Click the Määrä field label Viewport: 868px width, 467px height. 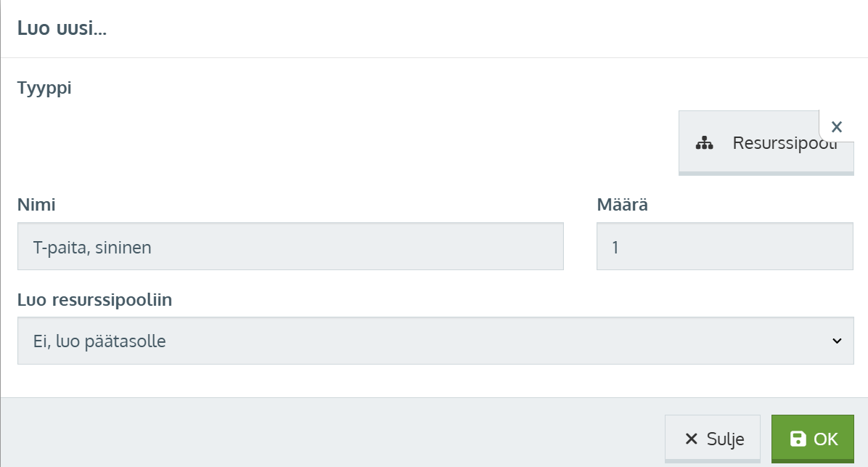coord(622,206)
